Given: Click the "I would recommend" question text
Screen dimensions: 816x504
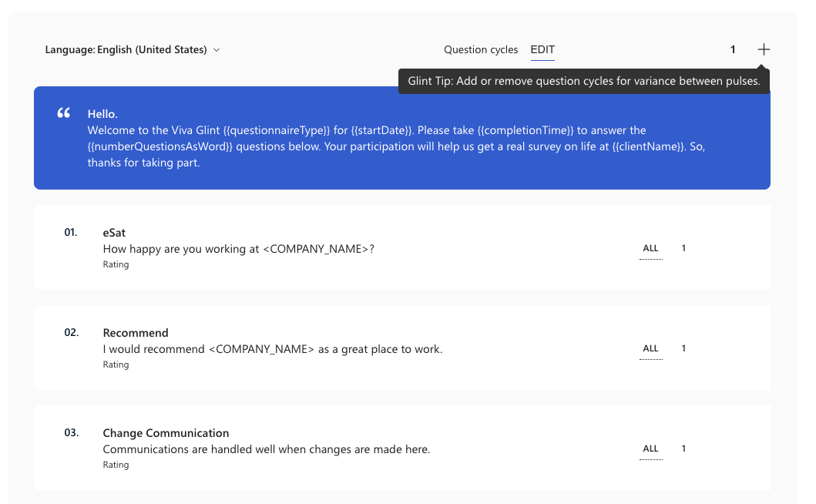Looking at the screenshot, I should point(272,349).
